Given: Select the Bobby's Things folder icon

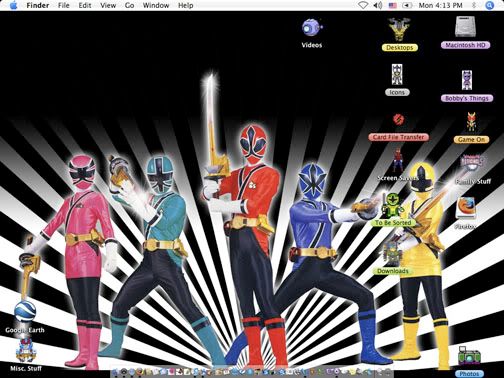Looking at the screenshot, I should click(467, 80).
